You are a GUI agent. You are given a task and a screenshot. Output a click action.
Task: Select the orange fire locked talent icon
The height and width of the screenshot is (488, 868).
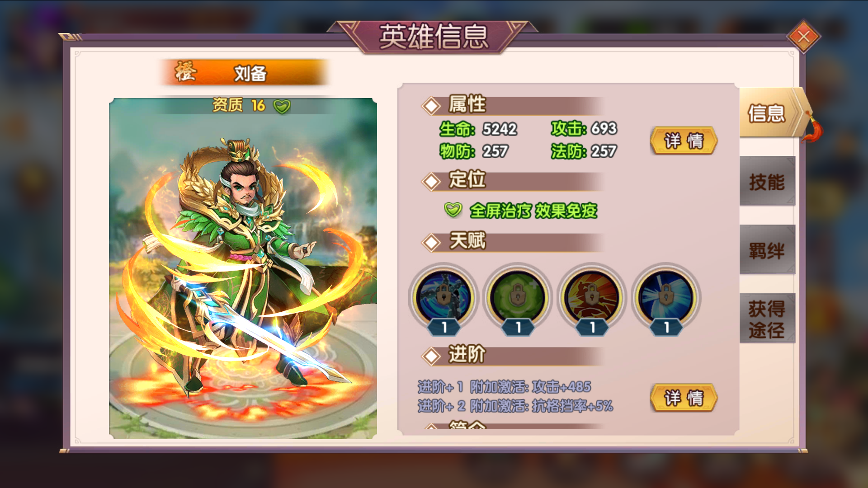592,298
